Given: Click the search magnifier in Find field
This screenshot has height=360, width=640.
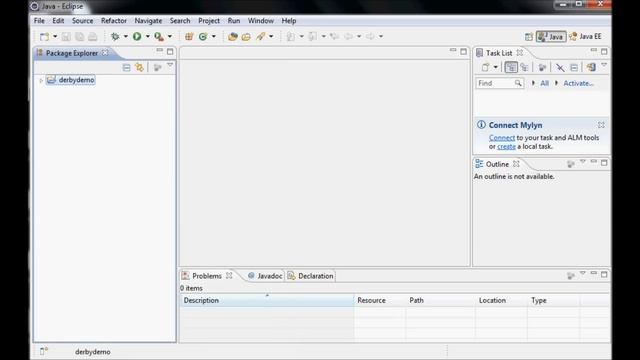Looking at the screenshot, I should [518, 83].
